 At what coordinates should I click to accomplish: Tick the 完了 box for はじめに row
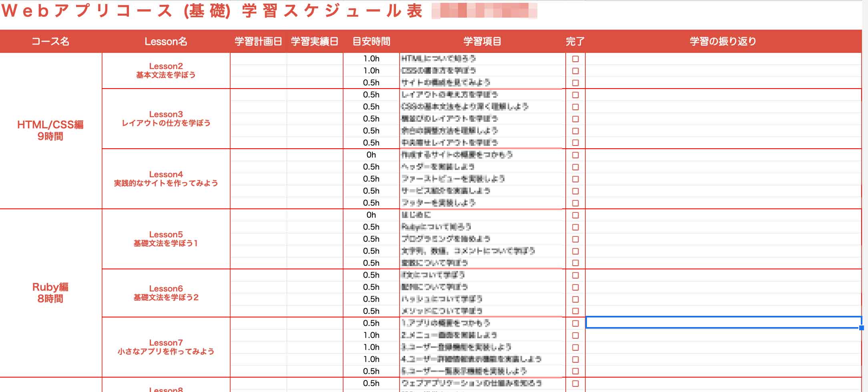(575, 215)
